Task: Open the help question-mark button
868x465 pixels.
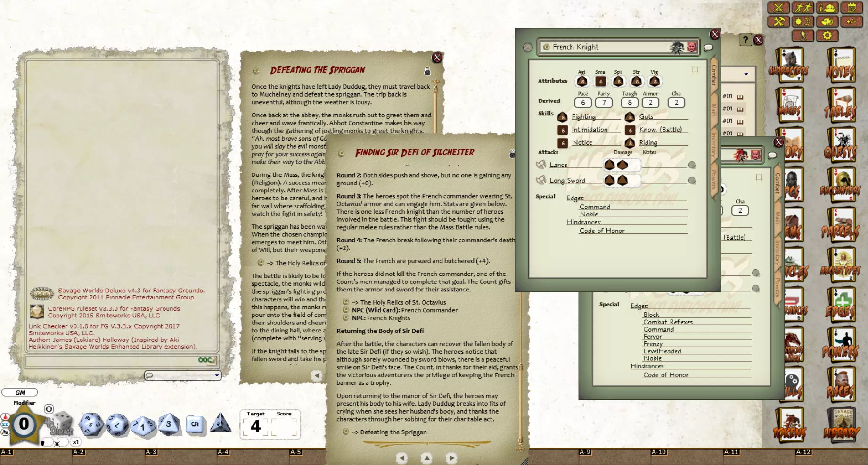Action: pos(745,40)
